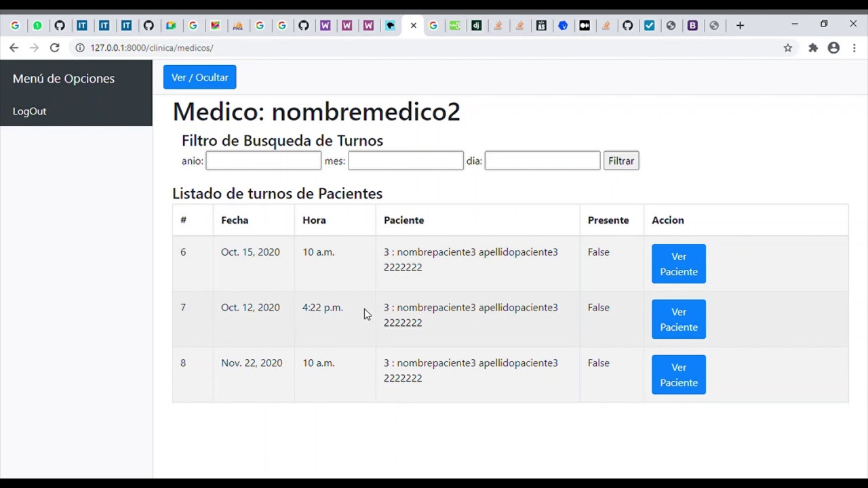Open Ver Paciente for turno 8
Screen dimensions: 868x488
[x=679, y=375]
